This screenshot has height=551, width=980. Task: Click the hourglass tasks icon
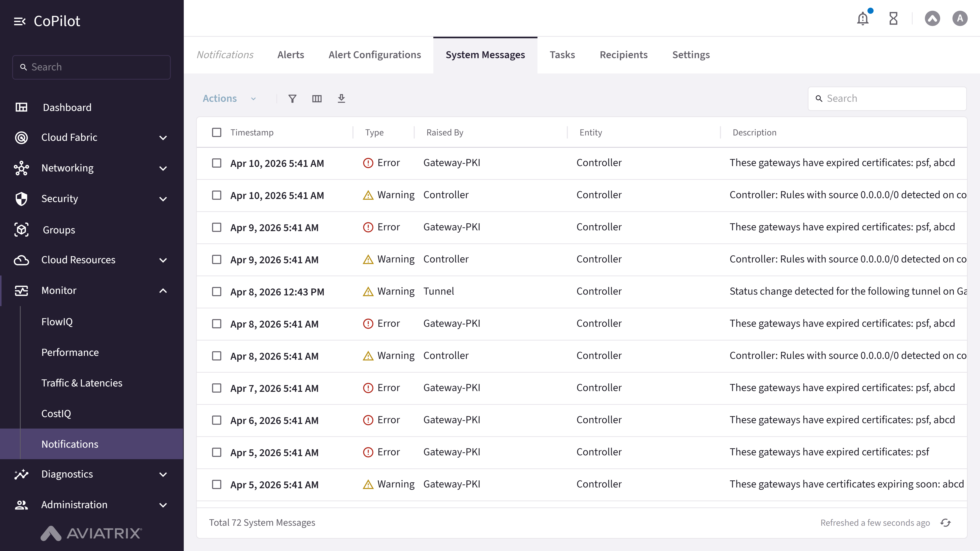click(x=893, y=18)
